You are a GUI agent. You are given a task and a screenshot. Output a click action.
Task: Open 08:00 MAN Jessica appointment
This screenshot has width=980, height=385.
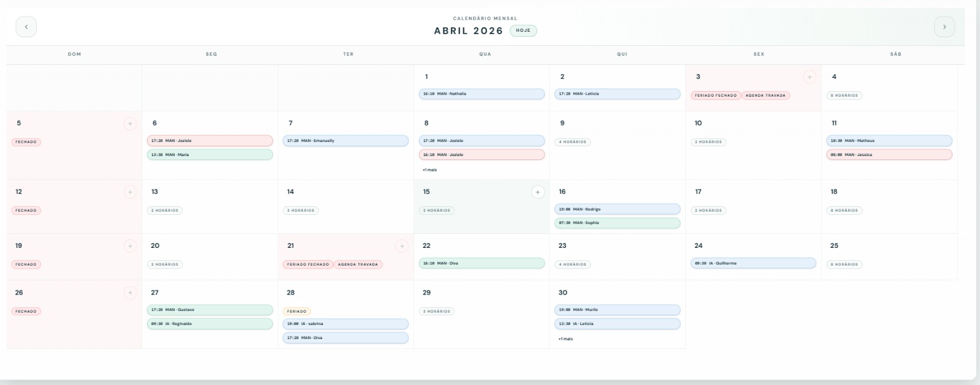(889, 155)
